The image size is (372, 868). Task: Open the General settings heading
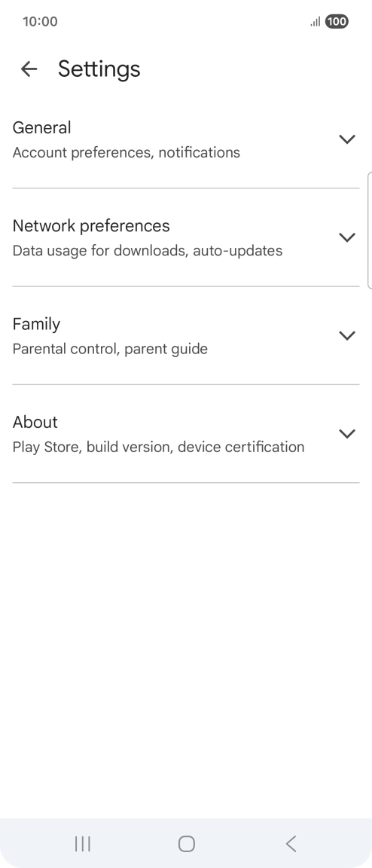(x=41, y=127)
